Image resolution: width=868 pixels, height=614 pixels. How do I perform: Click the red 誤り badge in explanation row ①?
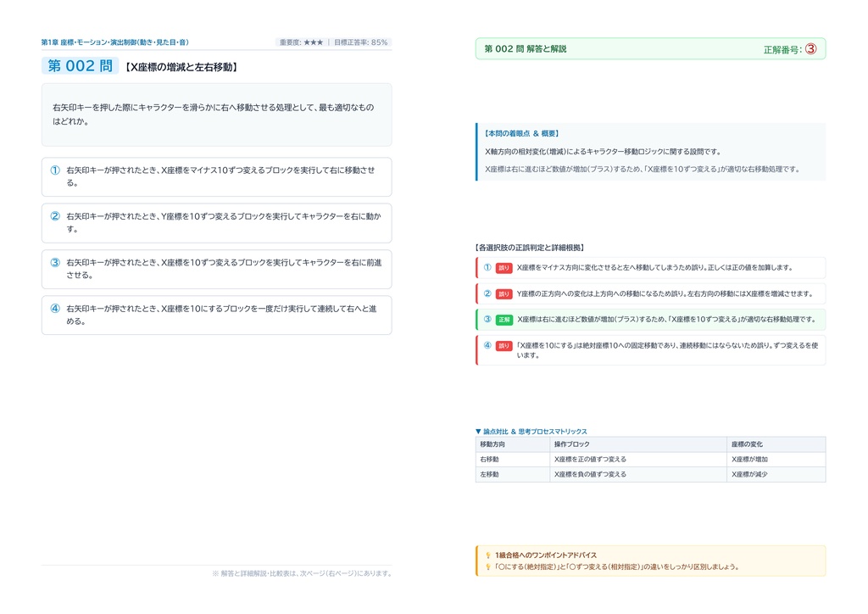point(504,268)
